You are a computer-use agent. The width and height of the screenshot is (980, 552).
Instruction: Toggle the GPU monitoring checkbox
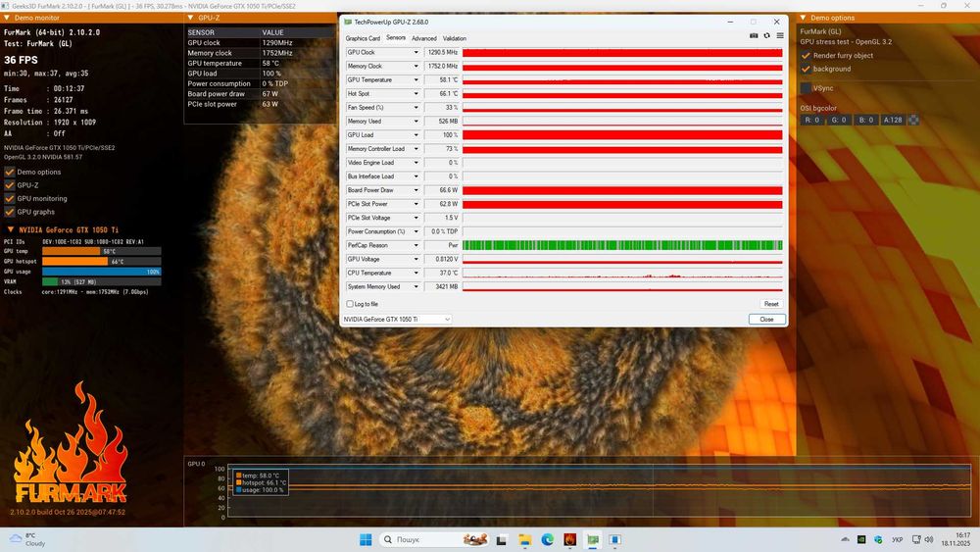[x=10, y=198]
